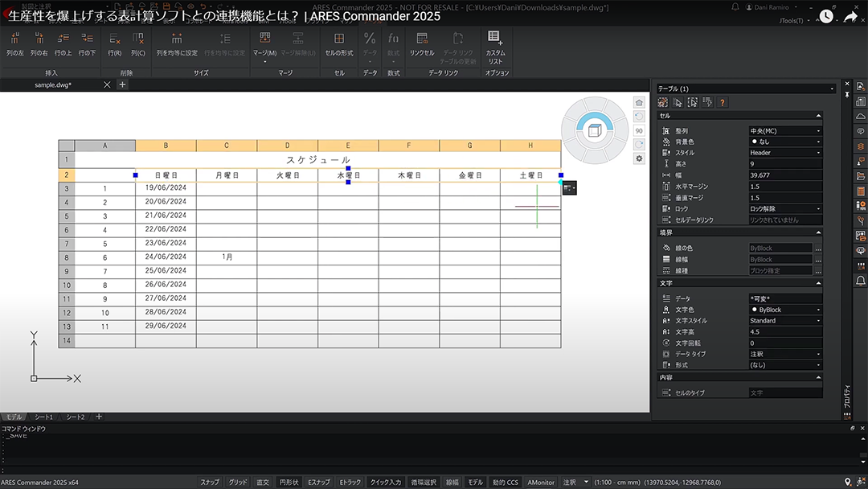Open the 文字色 ByBlock color selector

click(x=785, y=310)
